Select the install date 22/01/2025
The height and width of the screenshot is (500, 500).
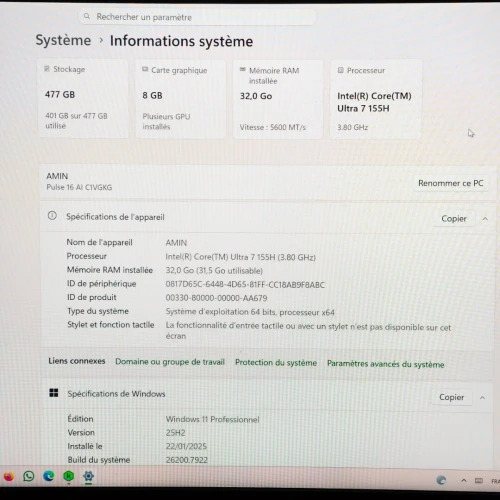click(186, 446)
